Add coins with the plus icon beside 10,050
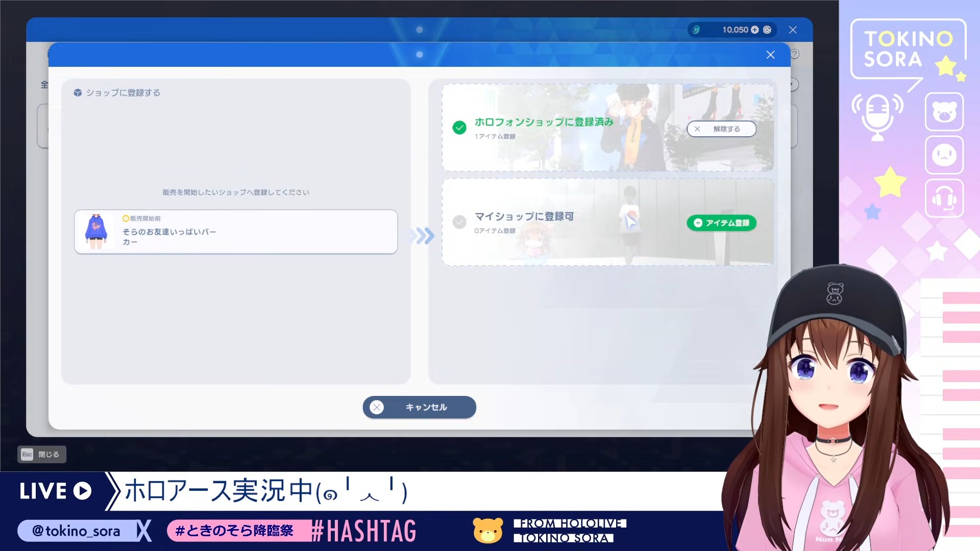 coord(755,30)
